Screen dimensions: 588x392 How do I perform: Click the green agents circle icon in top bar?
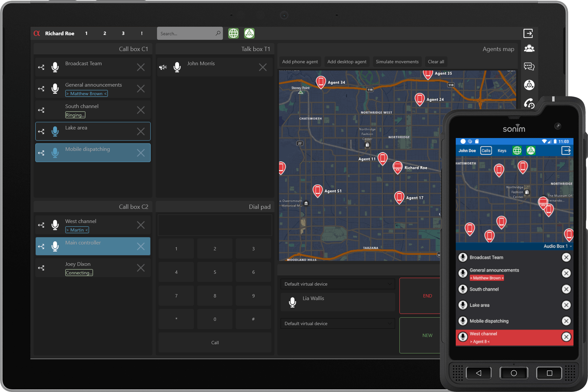[x=249, y=33]
